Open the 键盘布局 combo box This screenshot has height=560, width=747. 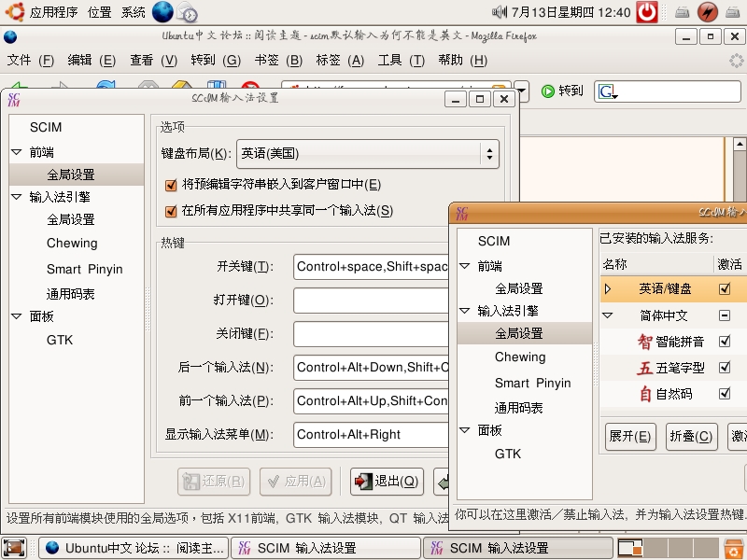[x=368, y=154]
